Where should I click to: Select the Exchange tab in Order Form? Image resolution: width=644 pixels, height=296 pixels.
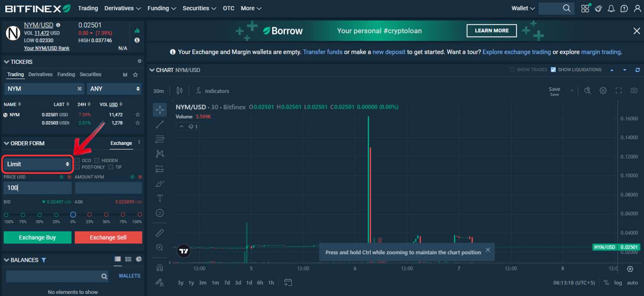click(121, 143)
